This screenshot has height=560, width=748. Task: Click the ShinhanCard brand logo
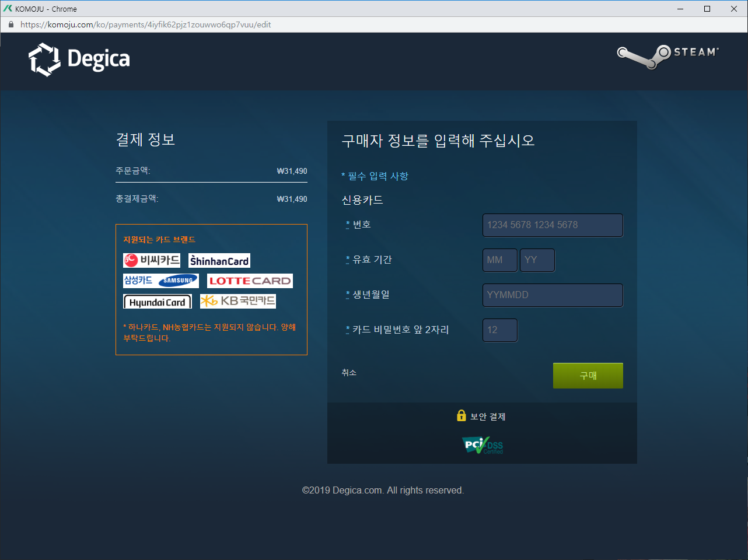point(219,261)
